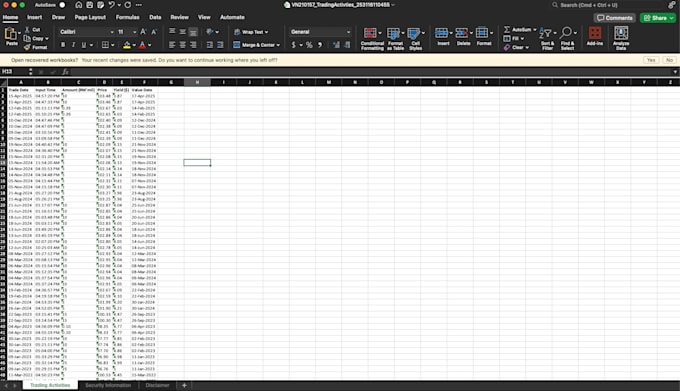680x391 pixels.
Task: Click the Name Box showing H13
Action: [14, 72]
